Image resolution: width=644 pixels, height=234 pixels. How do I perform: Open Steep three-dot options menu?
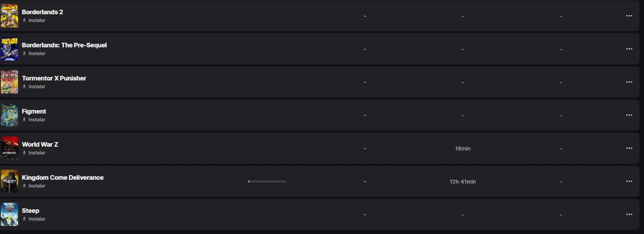pyautogui.click(x=629, y=215)
